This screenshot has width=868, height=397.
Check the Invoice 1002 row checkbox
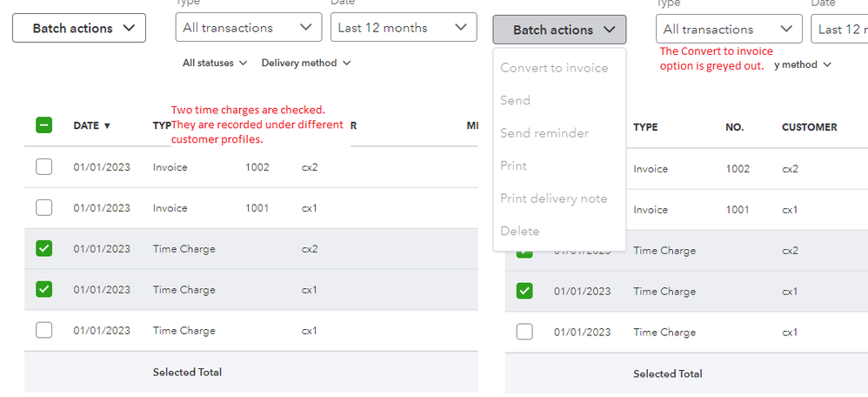43,167
